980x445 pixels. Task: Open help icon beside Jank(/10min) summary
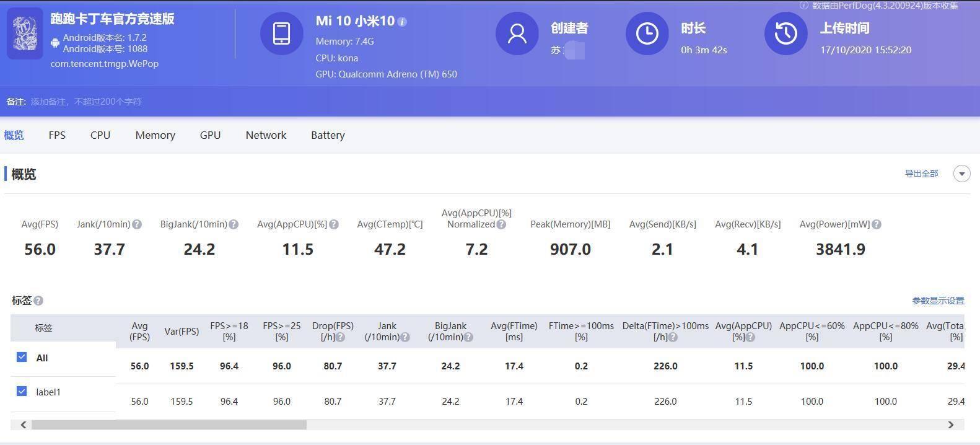click(137, 224)
